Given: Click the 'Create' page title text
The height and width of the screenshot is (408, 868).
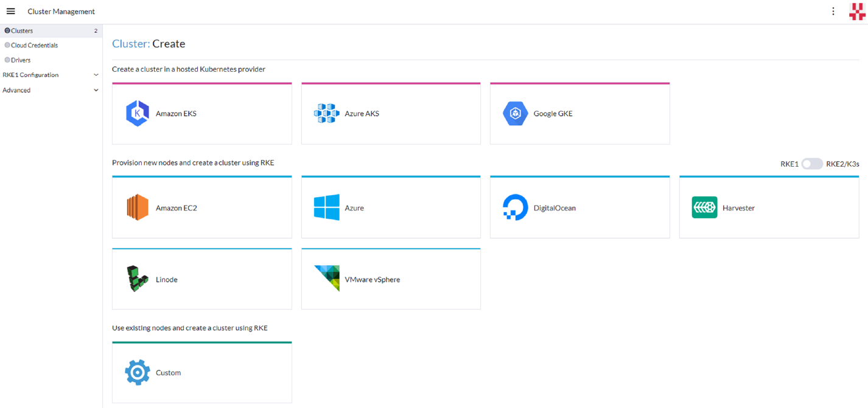Looking at the screenshot, I should coord(169,44).
